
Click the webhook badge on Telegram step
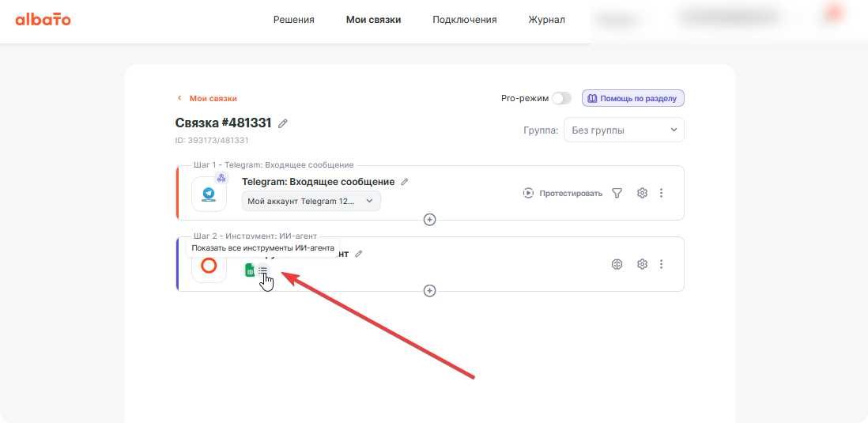221,178
